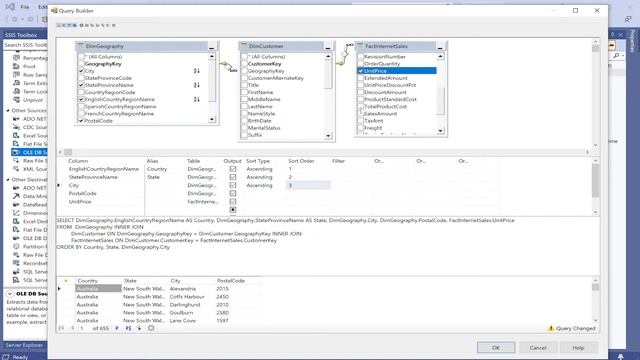Click the diagram pane horizontal scrollbar thumb

[x=68, y=152]
